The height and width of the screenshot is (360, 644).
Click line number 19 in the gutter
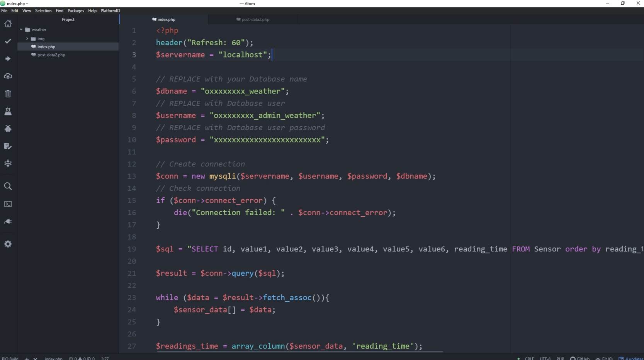tap(132, 249)
